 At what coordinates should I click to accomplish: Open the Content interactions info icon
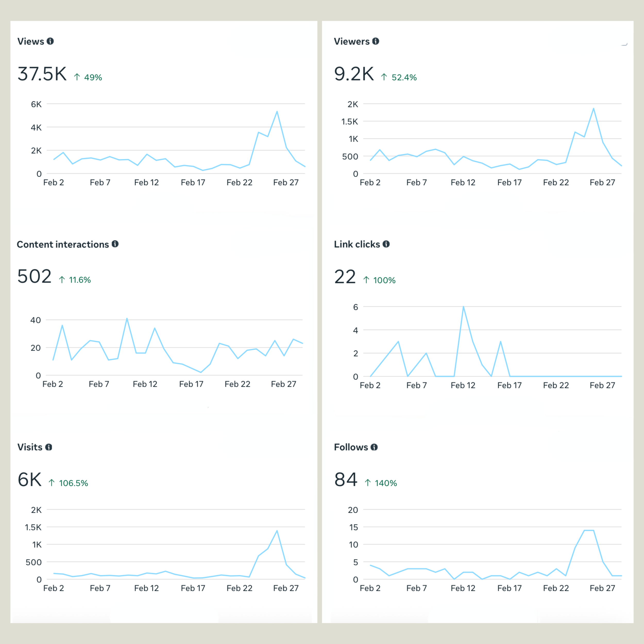115,244
